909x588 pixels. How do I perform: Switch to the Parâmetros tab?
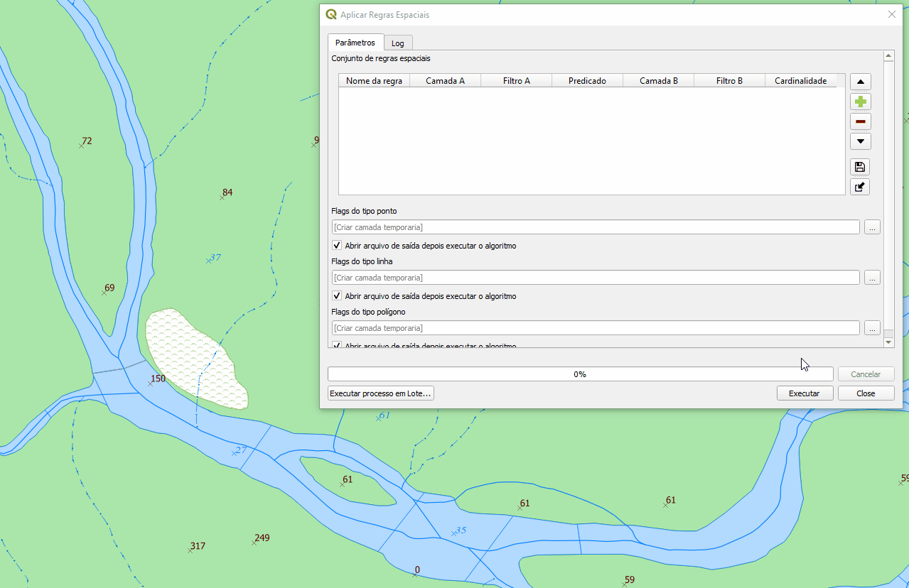pos(355,43)
